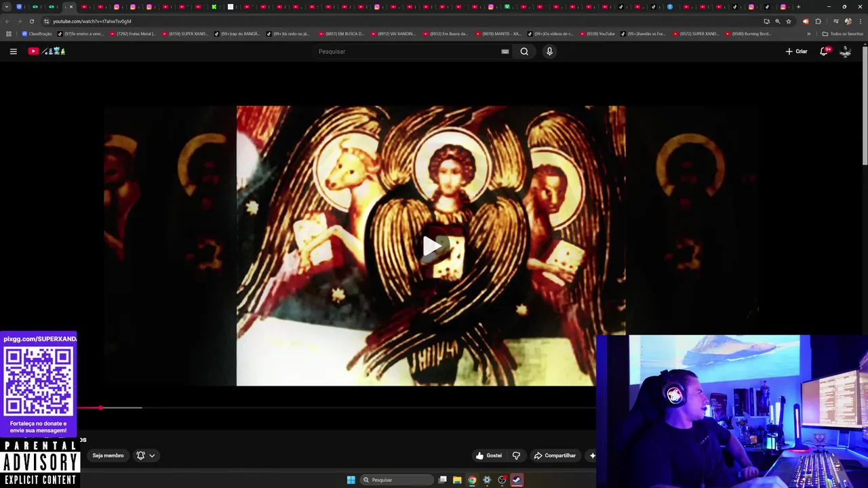Viewport: 868px width, 488px height.
Task: Open Enéas Metal bookmark
Action: point(132,34)
